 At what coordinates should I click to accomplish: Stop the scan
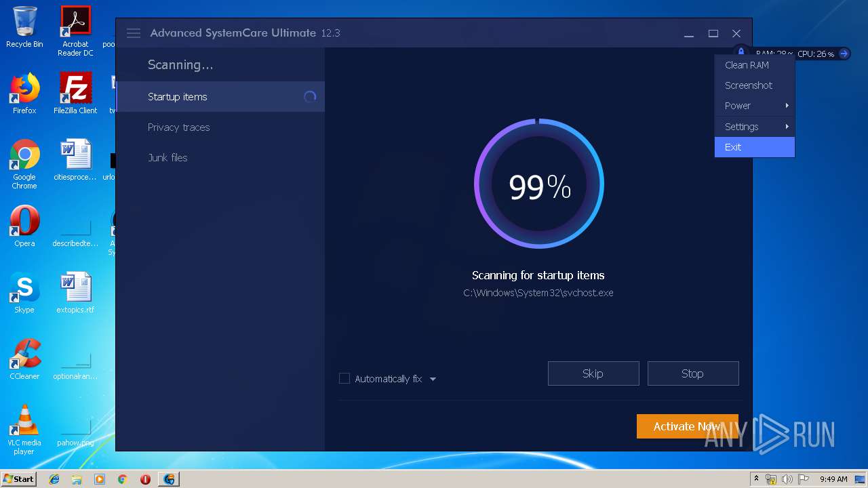[x=693, y=373]
